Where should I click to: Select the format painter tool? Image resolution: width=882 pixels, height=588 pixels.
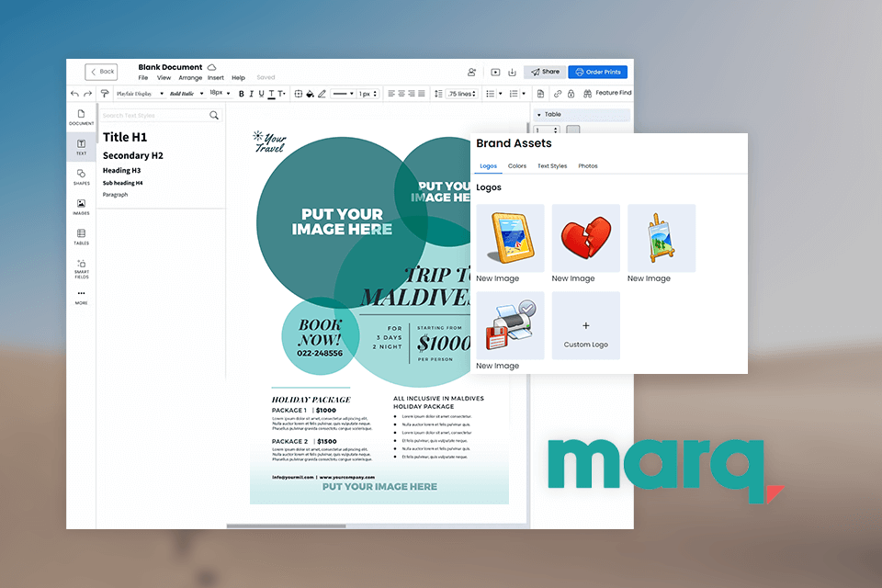(105, 94)
